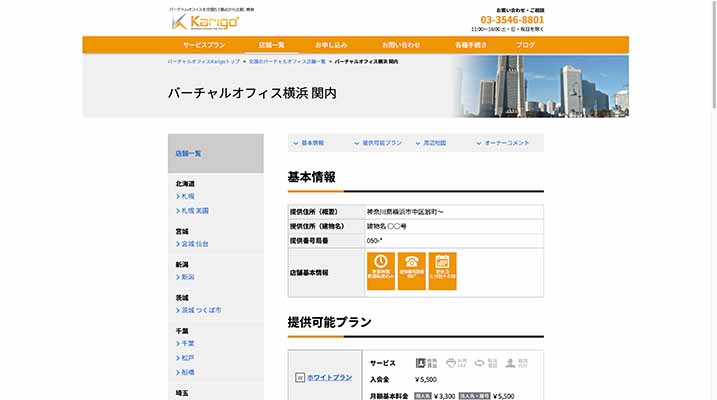The width and height of the screenshot is (717, 400).
Task: Click the orange telephone number icon
Action: click(x=412, y=271)
